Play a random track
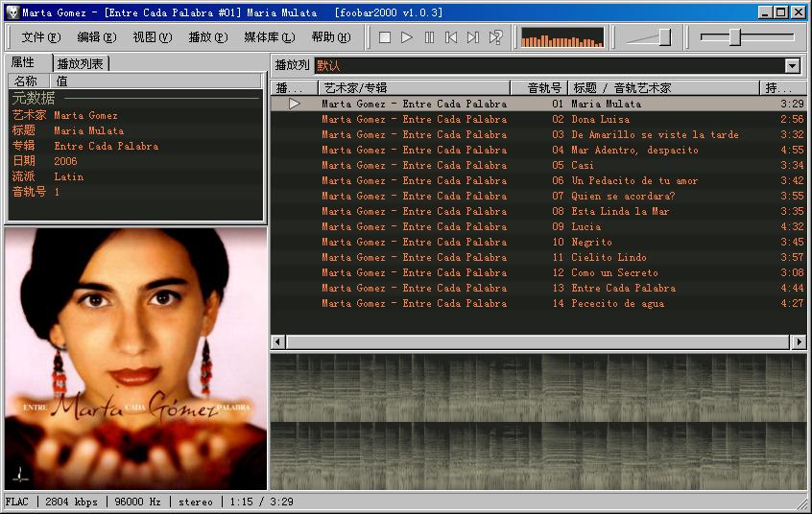Screen dimensions: 812x514 pyautogui.click(x=495, y=37)
